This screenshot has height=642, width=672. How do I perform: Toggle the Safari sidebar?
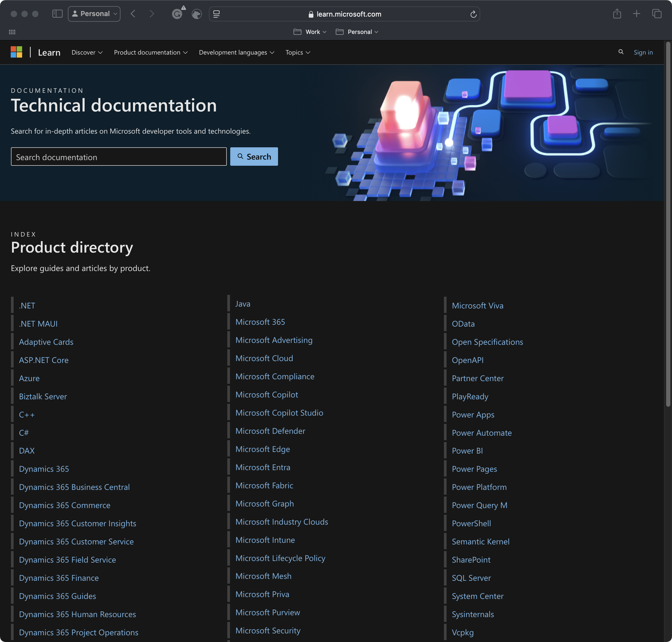coord(57,14)
